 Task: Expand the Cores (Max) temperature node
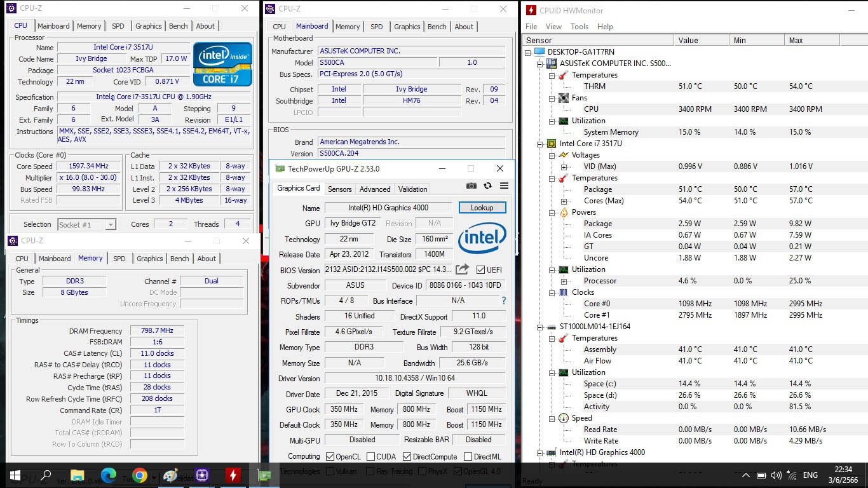564,201
